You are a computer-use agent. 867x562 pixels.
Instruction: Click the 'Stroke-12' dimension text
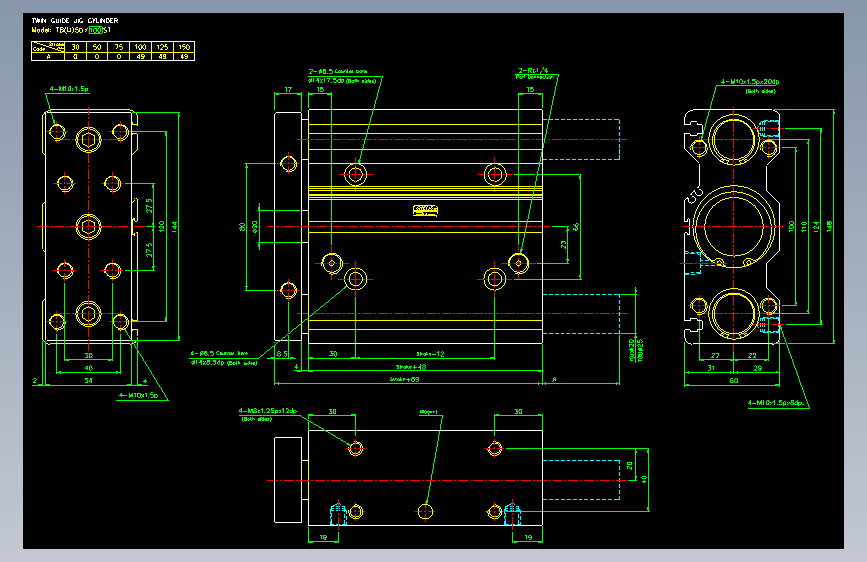click(430, 354)
